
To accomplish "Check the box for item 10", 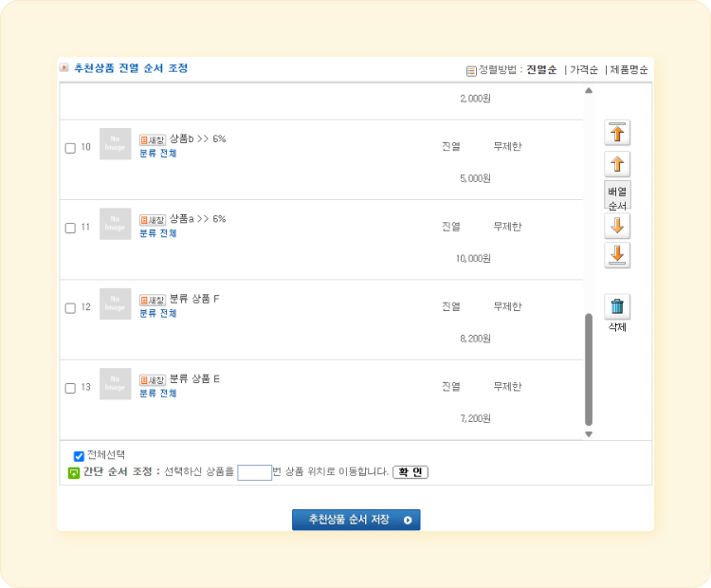I will coord(70,148).
